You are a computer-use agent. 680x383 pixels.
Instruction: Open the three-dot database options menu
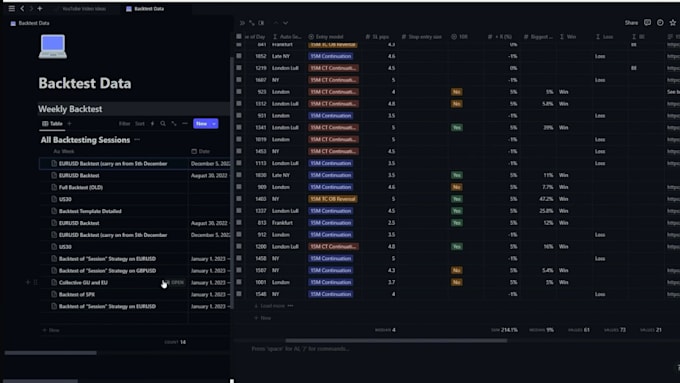pyautogui.click(x=185, y=124)
